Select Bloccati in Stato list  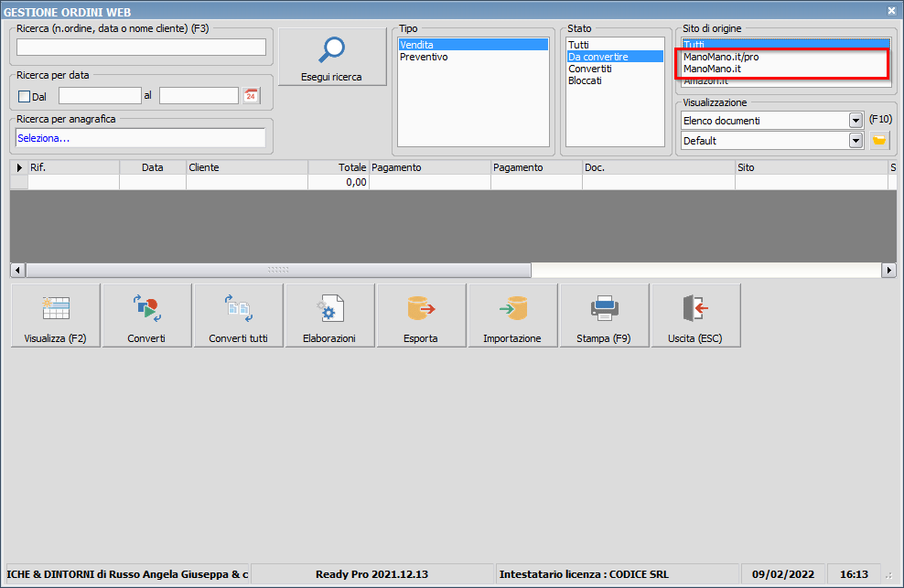point(615,80)
